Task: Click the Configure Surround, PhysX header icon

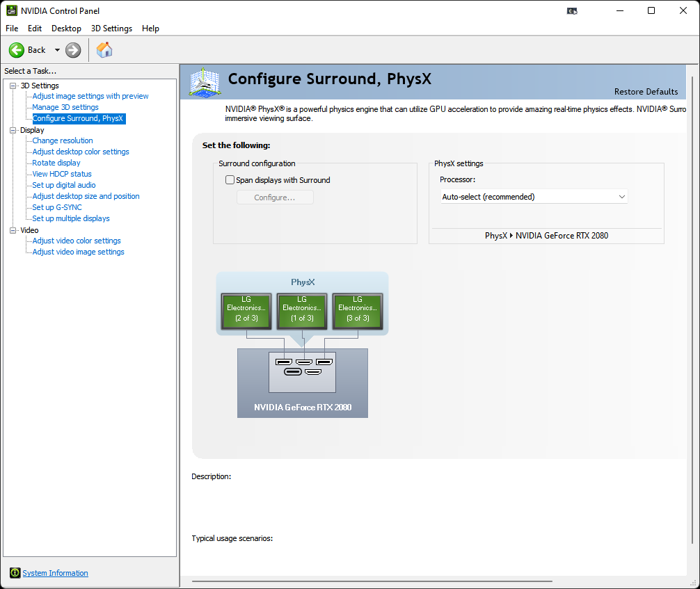Action: tap(205, 82)
